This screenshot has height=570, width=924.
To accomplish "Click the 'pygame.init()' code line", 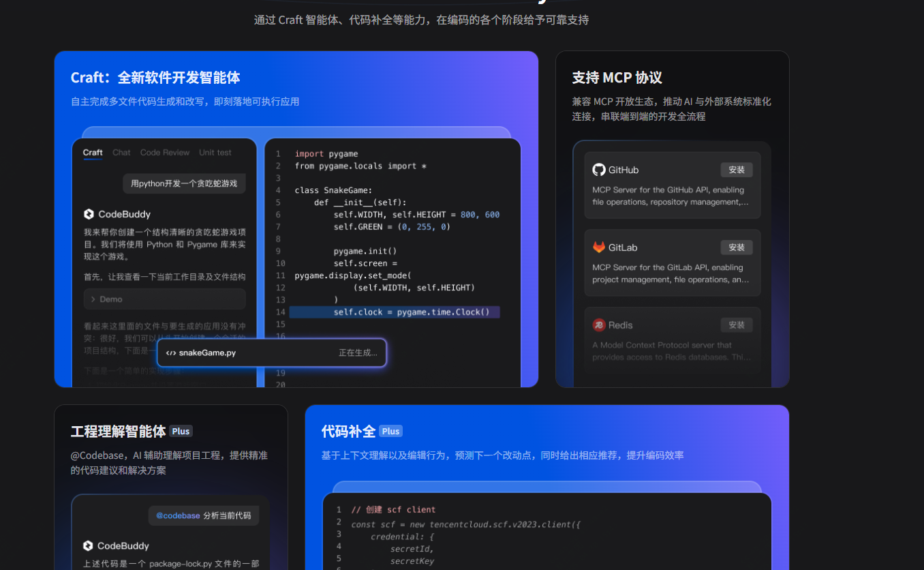I will pyautogui.click(x=365, y=251).
